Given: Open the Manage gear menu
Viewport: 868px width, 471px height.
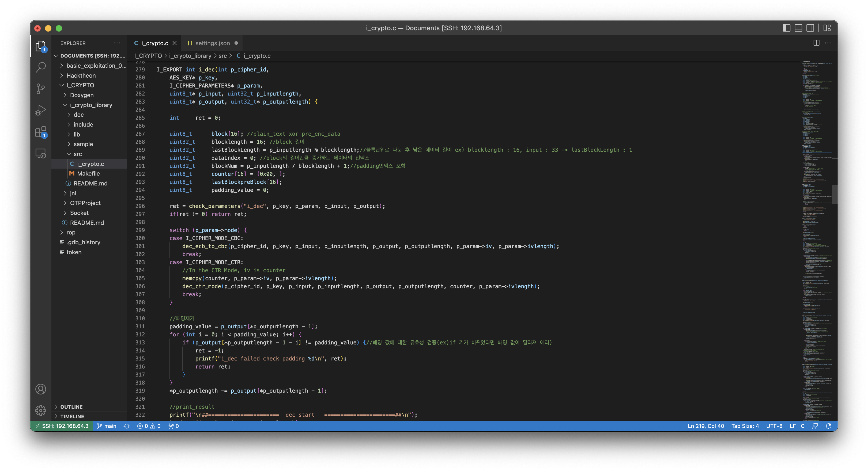Looking at the screenshot, I should (41, 410).
